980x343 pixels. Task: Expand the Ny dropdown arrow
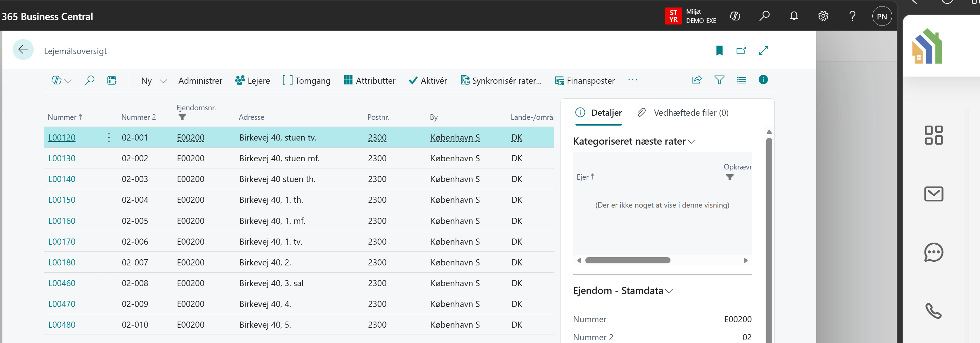[x=163, y=81]
